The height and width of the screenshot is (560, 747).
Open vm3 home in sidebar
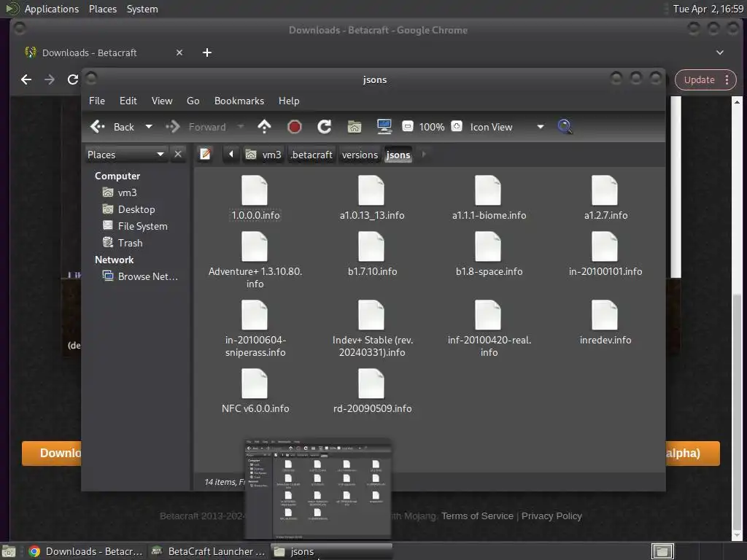click(127, 192)
